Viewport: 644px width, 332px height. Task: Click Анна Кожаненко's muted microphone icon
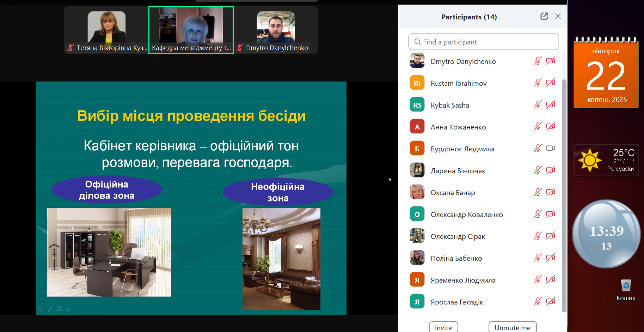coord(538,127)
